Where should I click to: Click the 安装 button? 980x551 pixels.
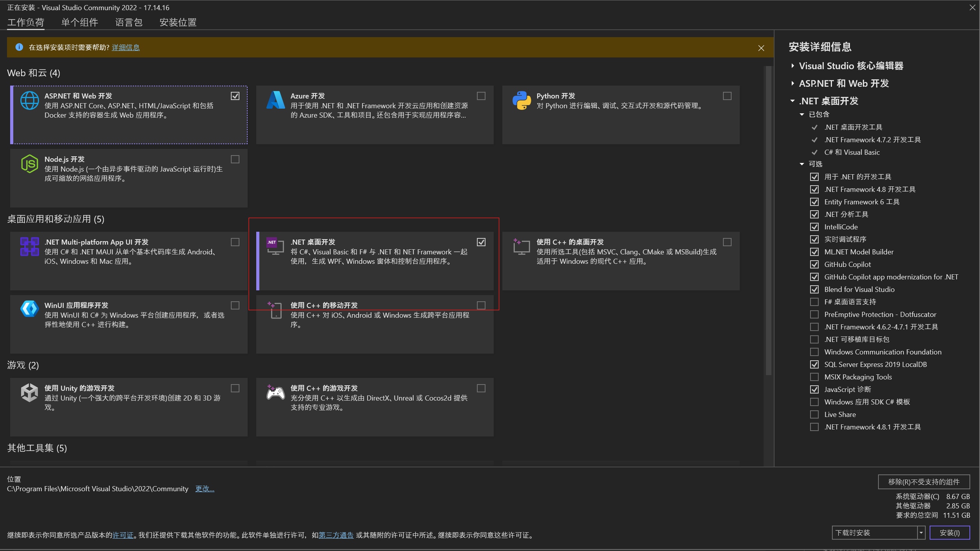[x=949, y=533]
